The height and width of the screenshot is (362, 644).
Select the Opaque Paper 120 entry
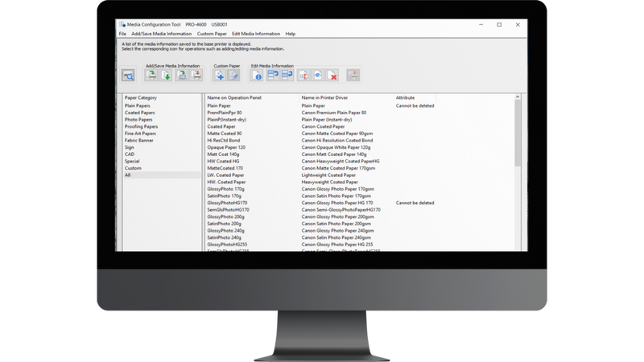(x=226, y=147)
